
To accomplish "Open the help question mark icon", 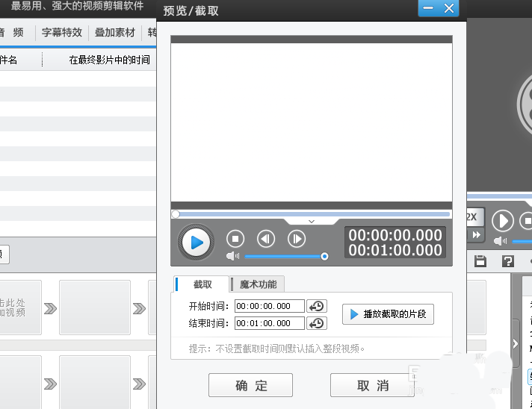I will pyautogui.click(x=508, y=261).
